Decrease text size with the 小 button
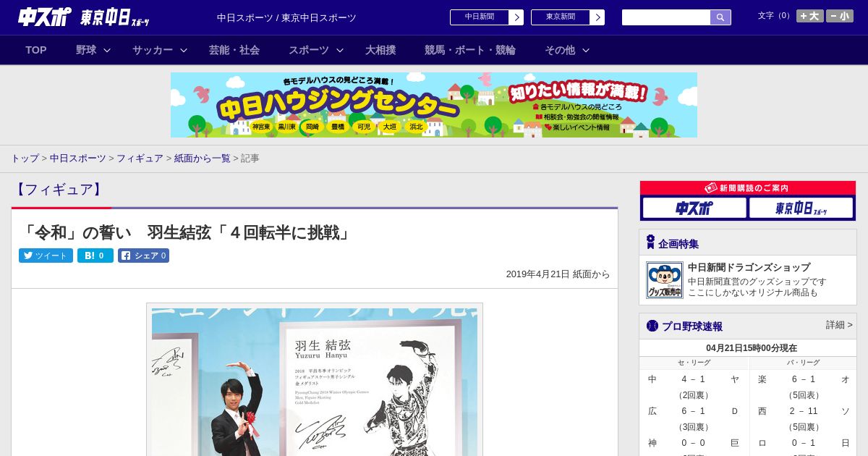This screenshot has width=868, height=456. [x=840, y=16]
